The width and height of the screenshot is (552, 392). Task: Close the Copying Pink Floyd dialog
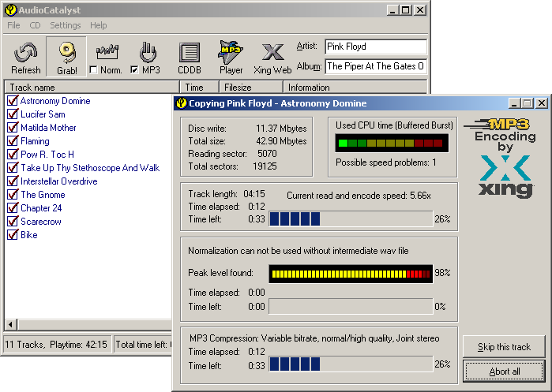[x=542, y=103]
